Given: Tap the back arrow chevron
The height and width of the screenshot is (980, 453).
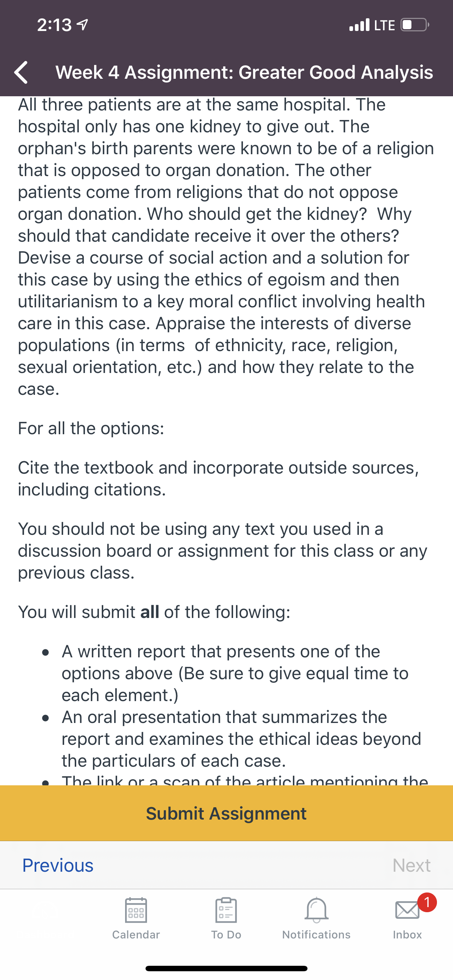Looking at the screenshot, I should coord(21,72).
